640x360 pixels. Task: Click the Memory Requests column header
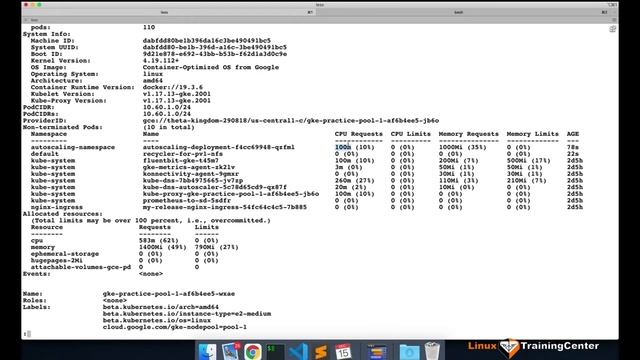(469, 134)
